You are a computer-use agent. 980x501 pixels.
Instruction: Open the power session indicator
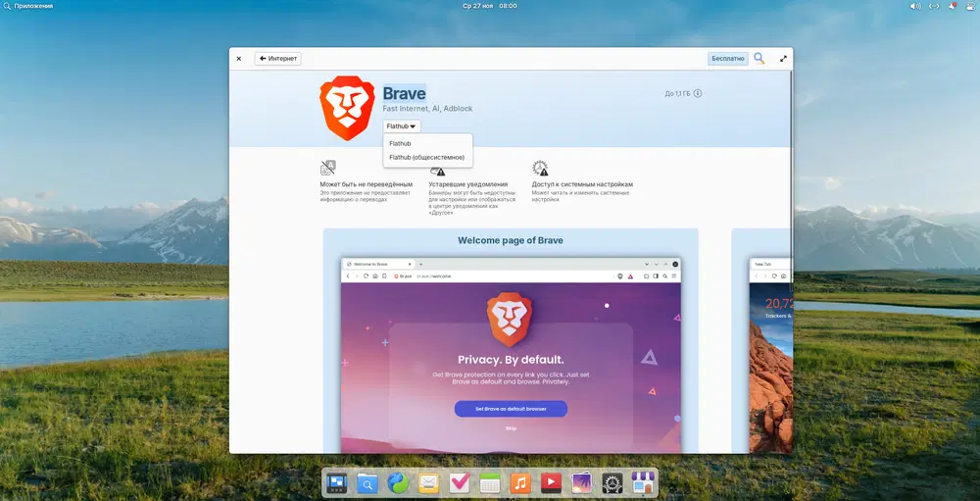970,6
